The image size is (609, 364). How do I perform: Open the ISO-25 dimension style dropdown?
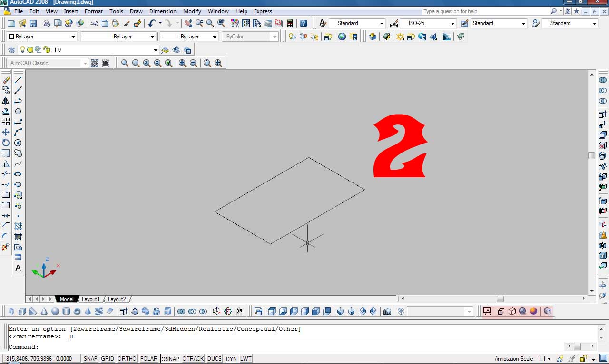click(452, 23)
